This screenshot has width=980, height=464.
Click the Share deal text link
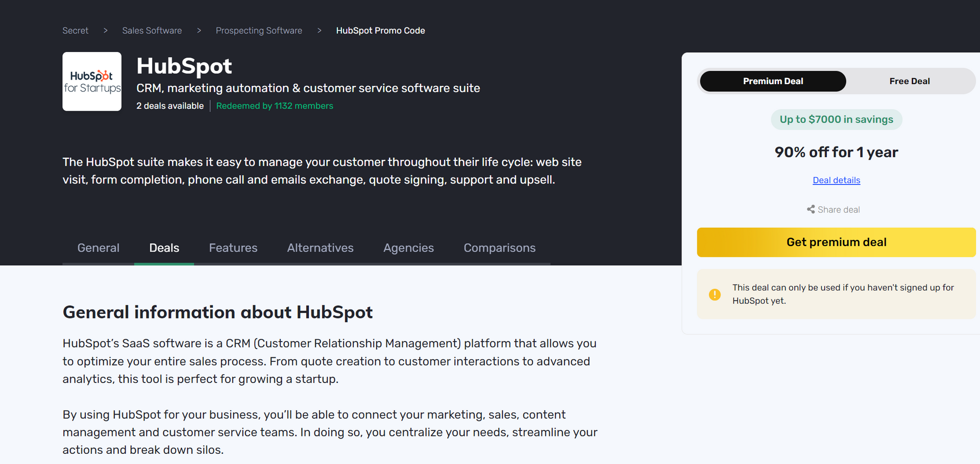pos(839,210)
